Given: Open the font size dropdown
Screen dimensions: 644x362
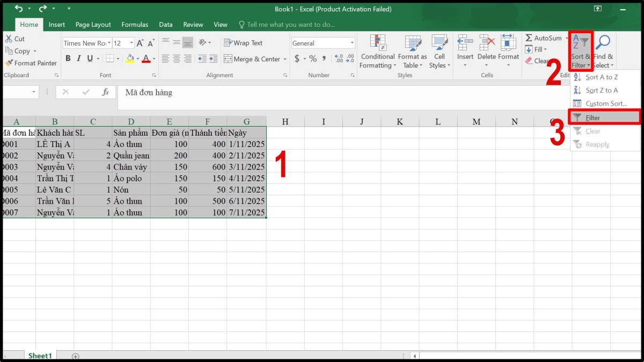Looking at the screenshot, I should pyautogui.click(x=132, y=43).
